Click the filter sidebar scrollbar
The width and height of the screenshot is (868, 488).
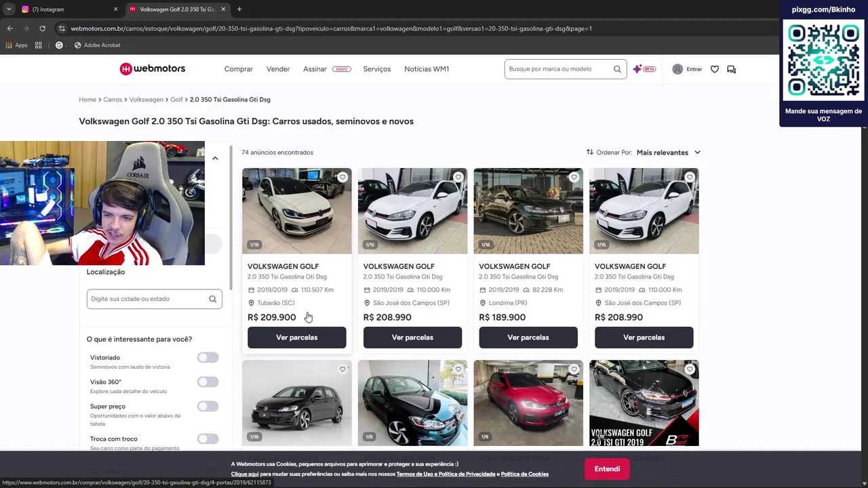(231, 217)
